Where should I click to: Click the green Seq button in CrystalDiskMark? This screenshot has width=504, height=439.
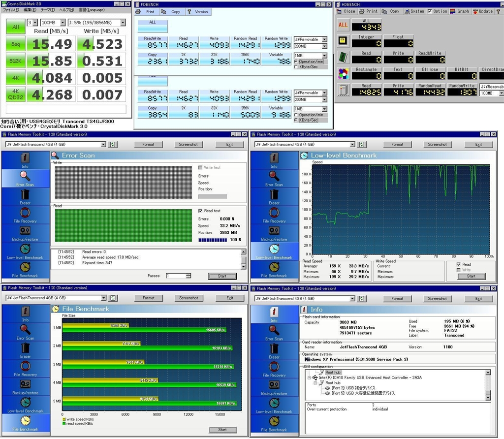(15, 44)
